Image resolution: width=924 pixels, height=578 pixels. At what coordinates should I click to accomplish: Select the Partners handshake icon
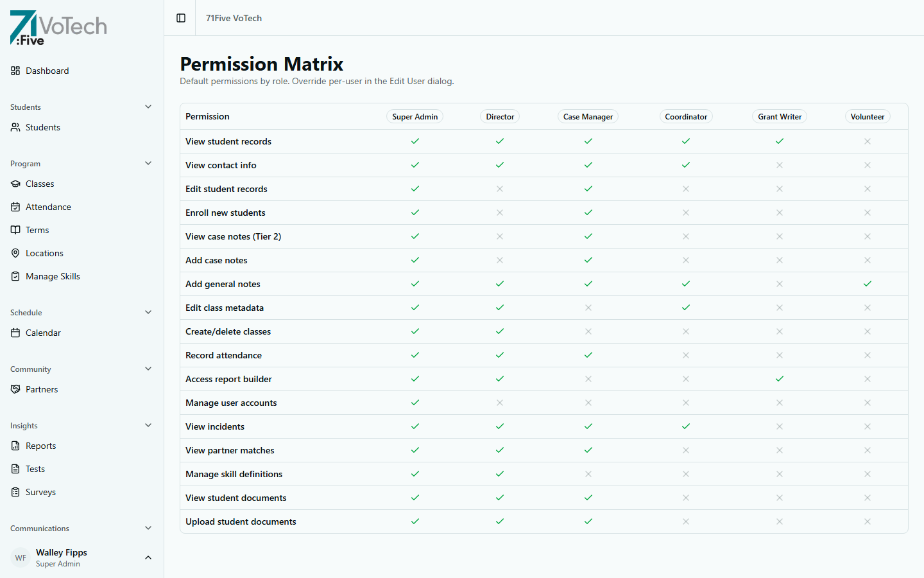point(14,389)
